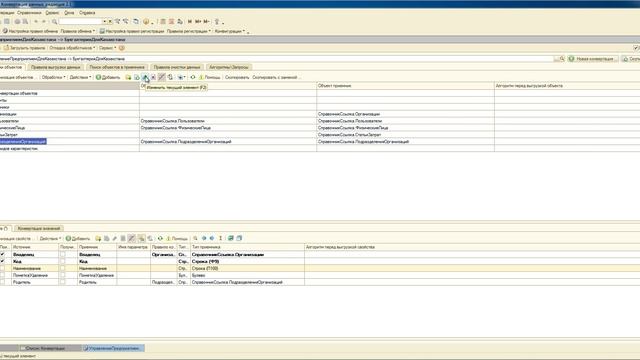The width and height of the screenshot is (640, 360).
Task: Open the Правила регистрации dropdown
Action: 189,31
